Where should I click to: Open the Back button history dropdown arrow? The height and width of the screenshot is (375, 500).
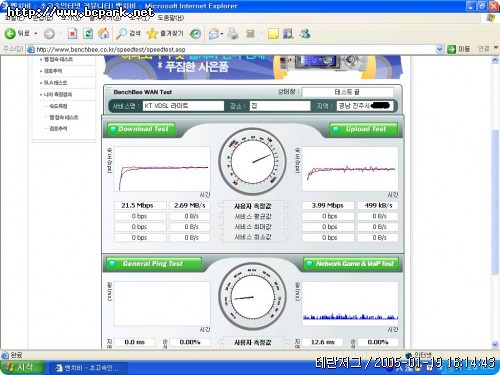[35, 33]
